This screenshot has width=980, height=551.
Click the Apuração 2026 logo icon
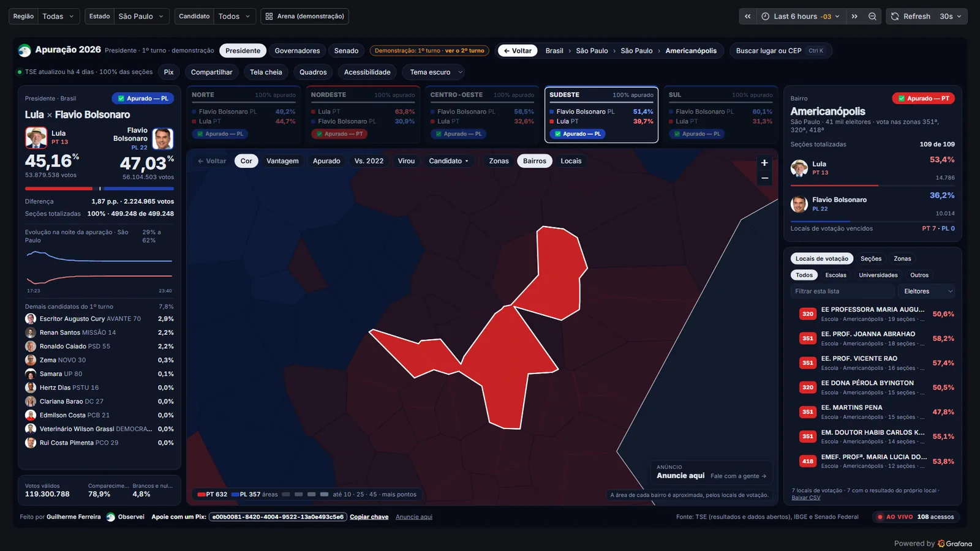click(24, 51)
